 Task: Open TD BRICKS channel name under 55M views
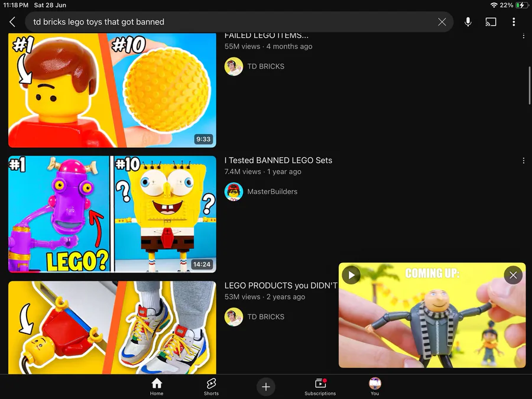click(265, 66)
